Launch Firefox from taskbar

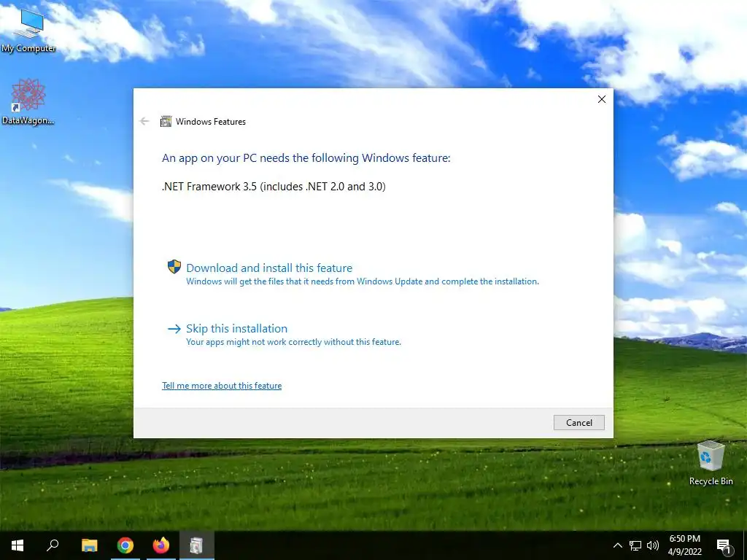point(161,545)
